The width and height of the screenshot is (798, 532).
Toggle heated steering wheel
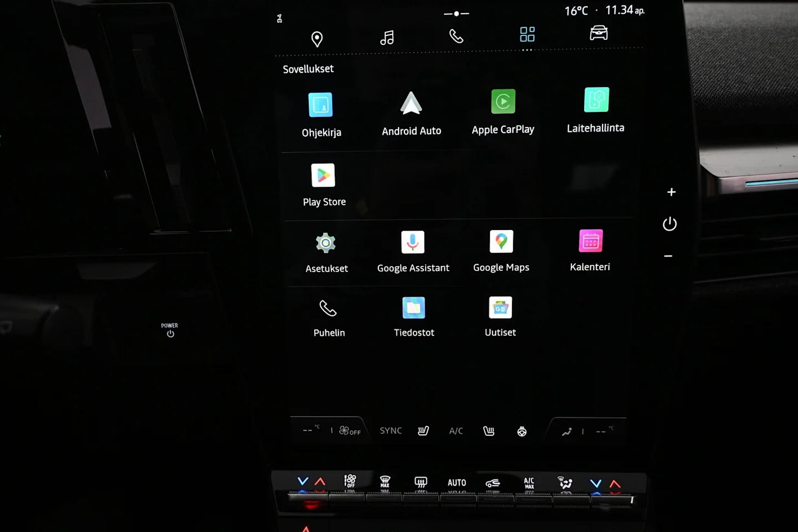click(522, 432)
